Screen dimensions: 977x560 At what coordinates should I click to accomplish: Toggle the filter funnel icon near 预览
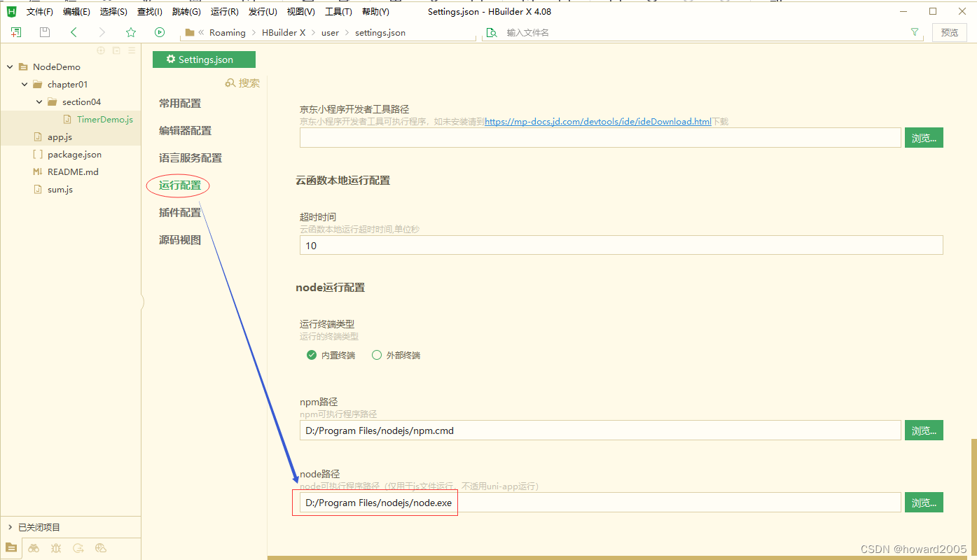pos(915,31)
